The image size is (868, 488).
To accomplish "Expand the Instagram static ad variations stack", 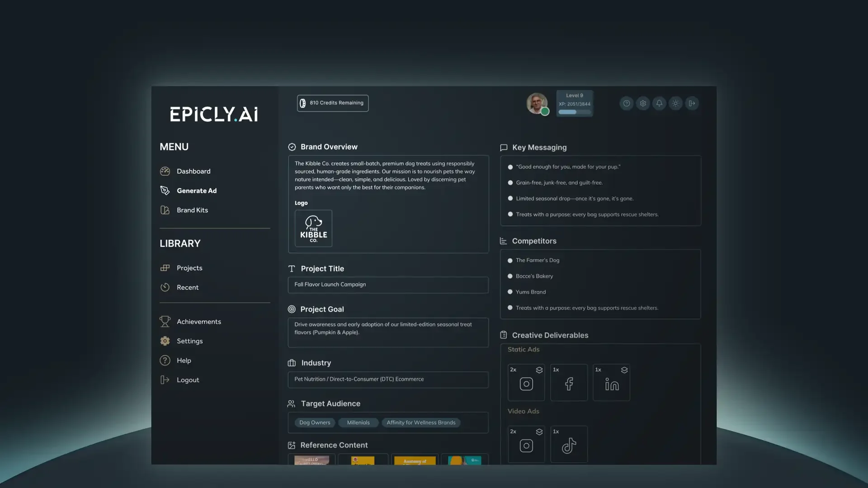I will coord(539,370).
